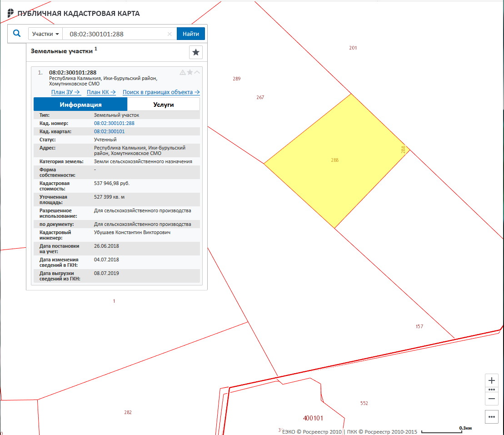504x435 pixels.
Task: Open cadastral number link 08:02:300101:288
Action: click(114, 123)
